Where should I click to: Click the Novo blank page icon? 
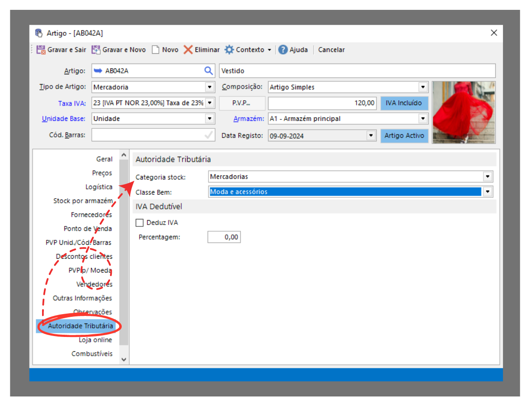pyautogui.click(x=156, y=50)
